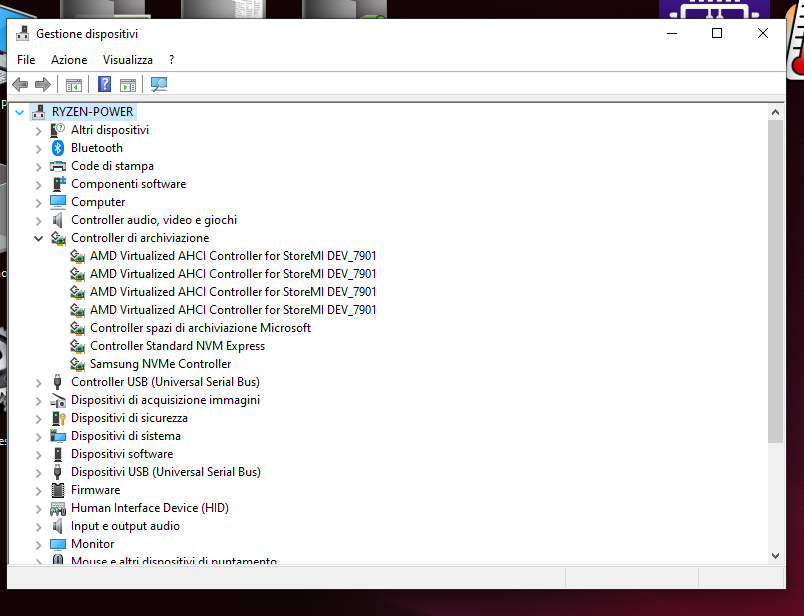Select the Controller Standard NVM Express text
The image size is (804, 616).
tap(177, 346)
